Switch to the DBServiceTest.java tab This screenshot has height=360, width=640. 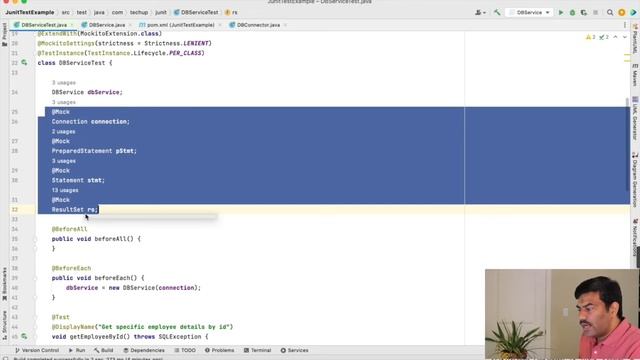[44, 25]
